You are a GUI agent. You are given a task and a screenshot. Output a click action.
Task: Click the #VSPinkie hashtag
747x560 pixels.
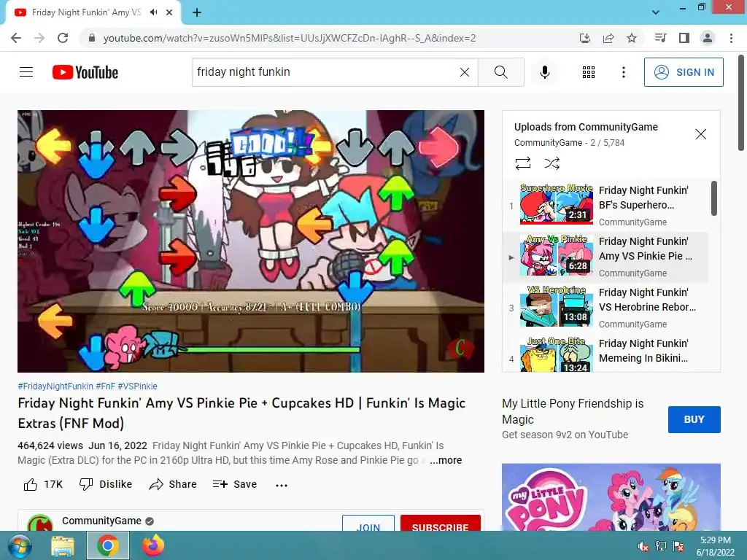coord(137,386)
